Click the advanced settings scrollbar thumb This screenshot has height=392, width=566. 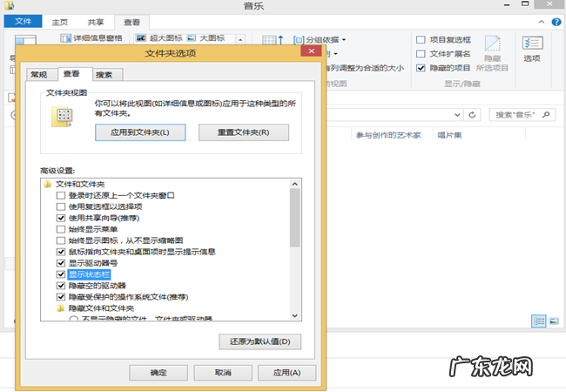[x=295, y=218]
